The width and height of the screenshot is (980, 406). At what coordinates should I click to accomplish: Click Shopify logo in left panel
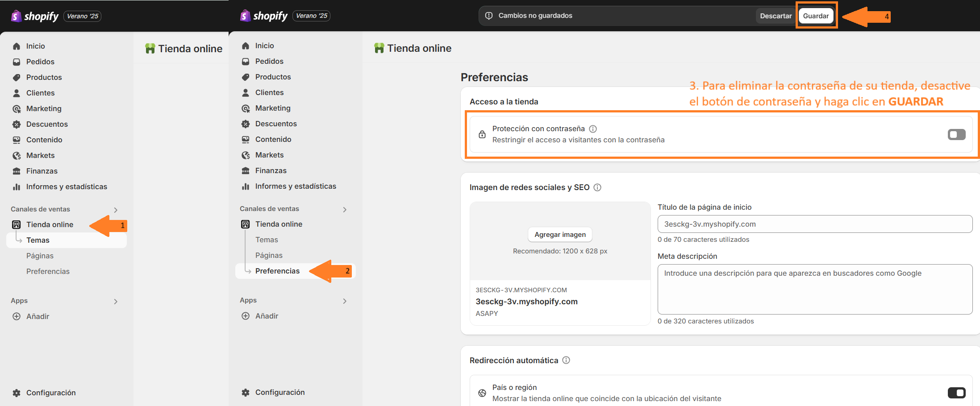click(35, 16)
